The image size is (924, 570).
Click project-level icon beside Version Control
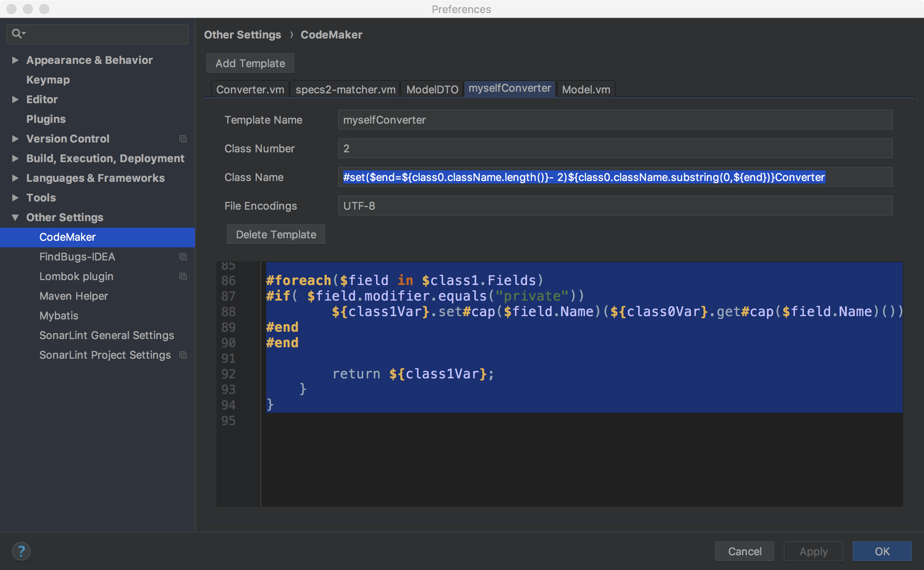tap(183, 139)
